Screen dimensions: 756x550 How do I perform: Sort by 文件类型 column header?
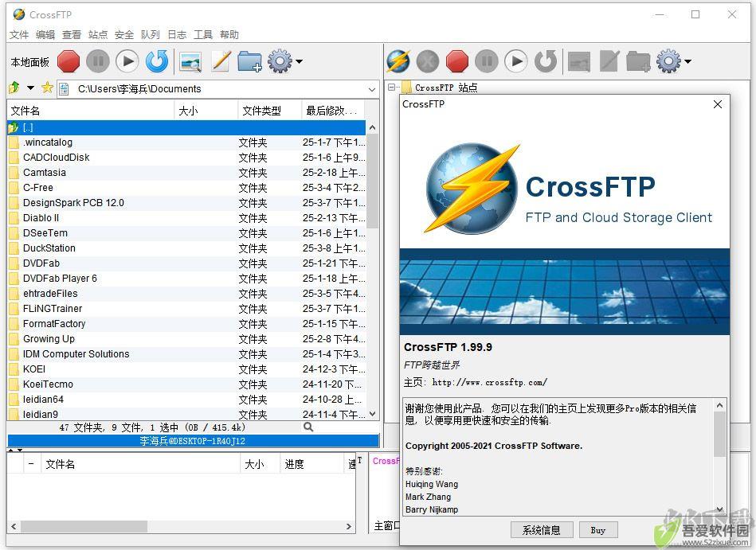(269, 111)
